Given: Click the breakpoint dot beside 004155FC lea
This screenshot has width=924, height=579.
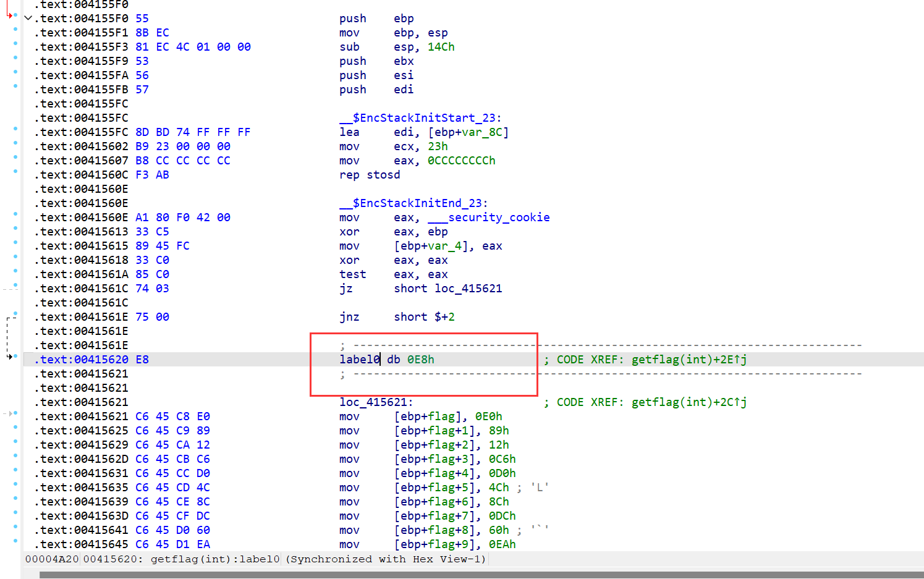Looking at the screenshot, I should (15, 129).
